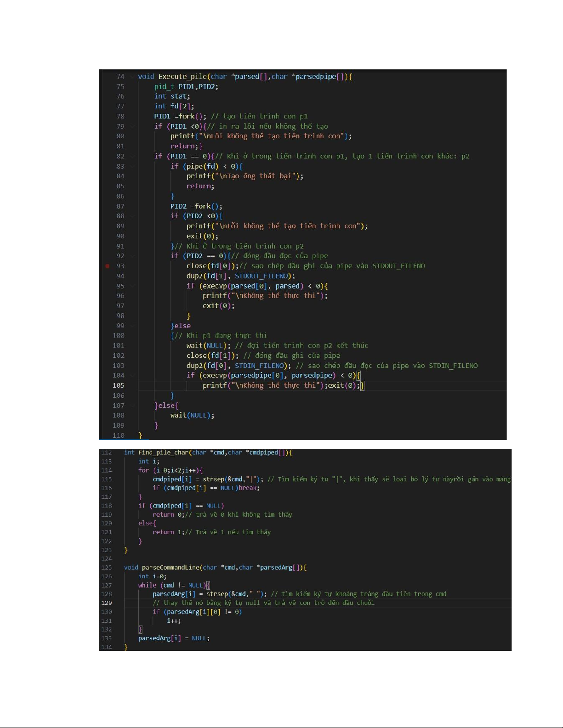Image resolution: width=563 pixels, height=728 pixels.
Task: Collapse the fold chevron at line 82
Action: [x=132, y=156]
